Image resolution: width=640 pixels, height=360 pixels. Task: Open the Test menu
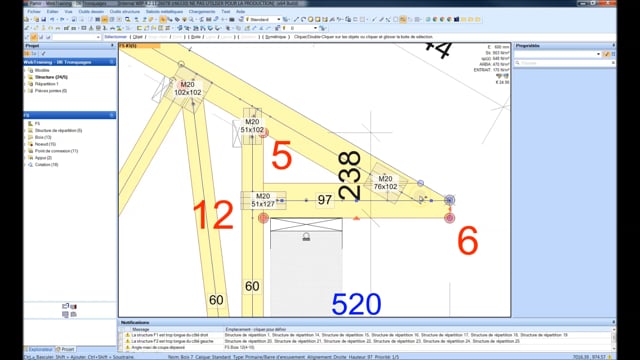click(x=225, y=12)
